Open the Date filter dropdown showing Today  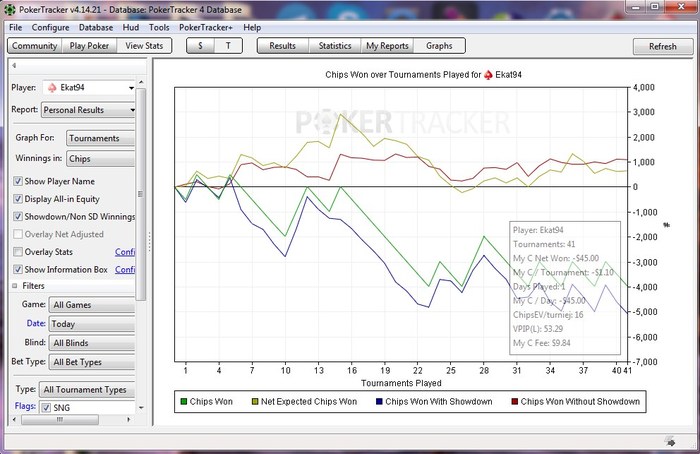[x=92, y=324]
